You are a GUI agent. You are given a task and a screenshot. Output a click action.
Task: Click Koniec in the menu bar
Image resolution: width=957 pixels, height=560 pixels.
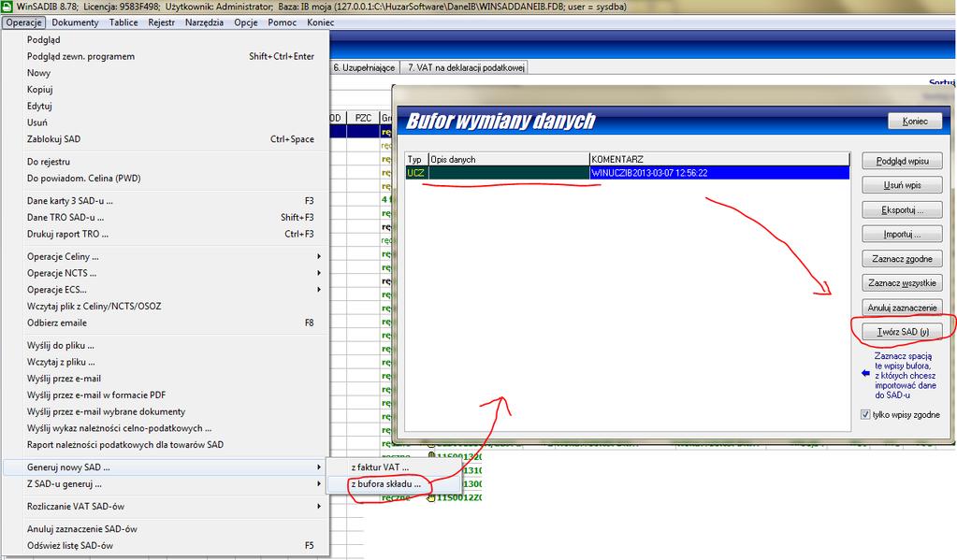pyautogui.click(x=321, y=22)
